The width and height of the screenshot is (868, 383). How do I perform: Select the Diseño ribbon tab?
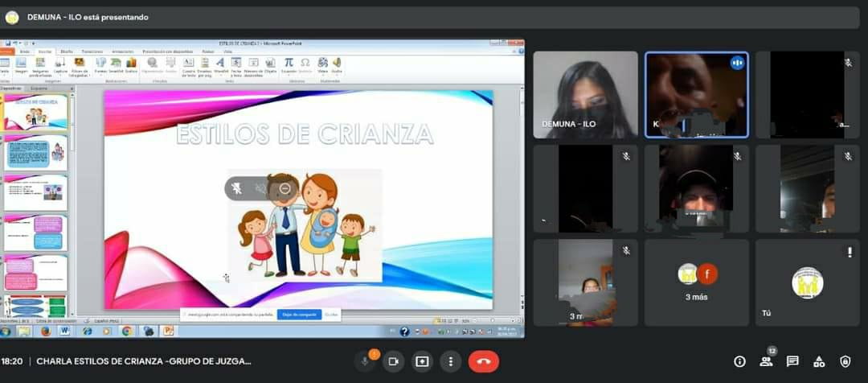click(x=67, y=51)
